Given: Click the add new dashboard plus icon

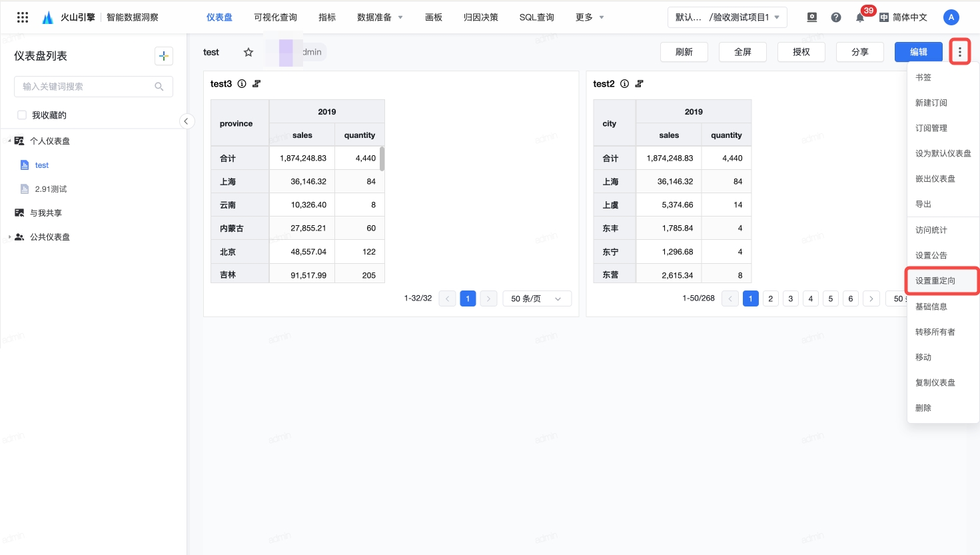Looking at the screenshot, I should (164, 56).
